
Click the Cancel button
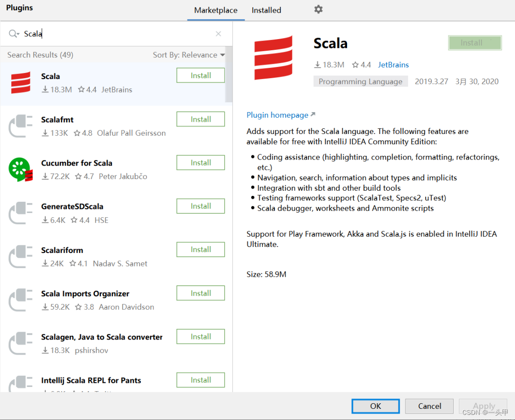pos(429,406)
